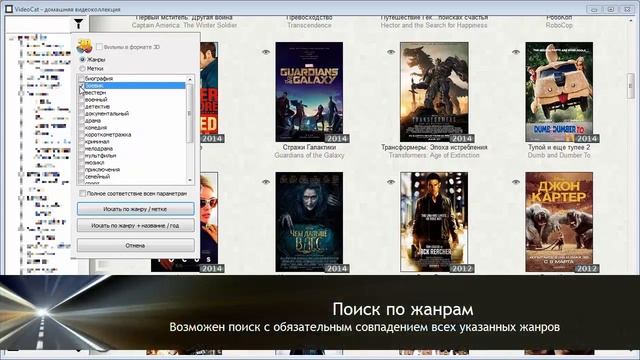Open the Transformers: Age of Extinction poster
Image resolution: width=640 pixels, height=360 pixels.
click(434, 92)
